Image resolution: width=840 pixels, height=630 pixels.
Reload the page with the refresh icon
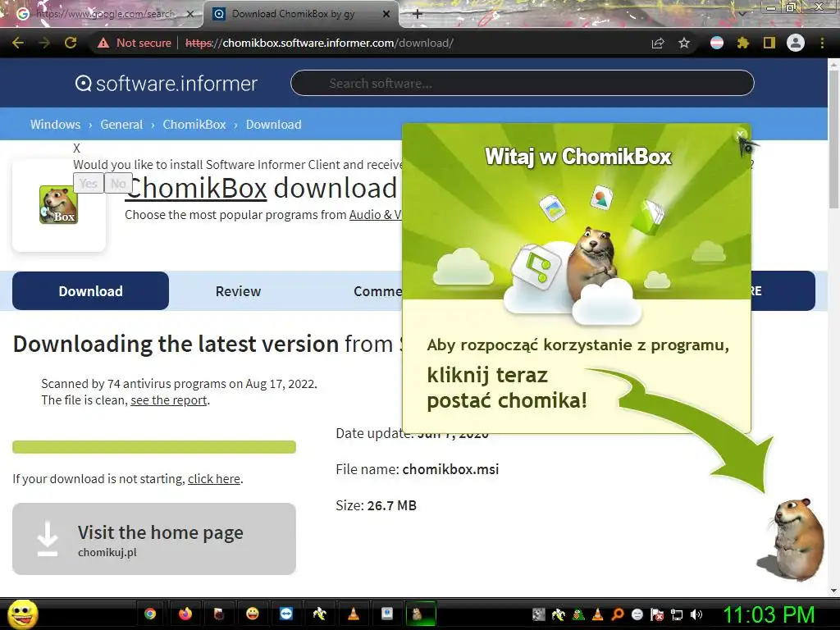(71, 43)
